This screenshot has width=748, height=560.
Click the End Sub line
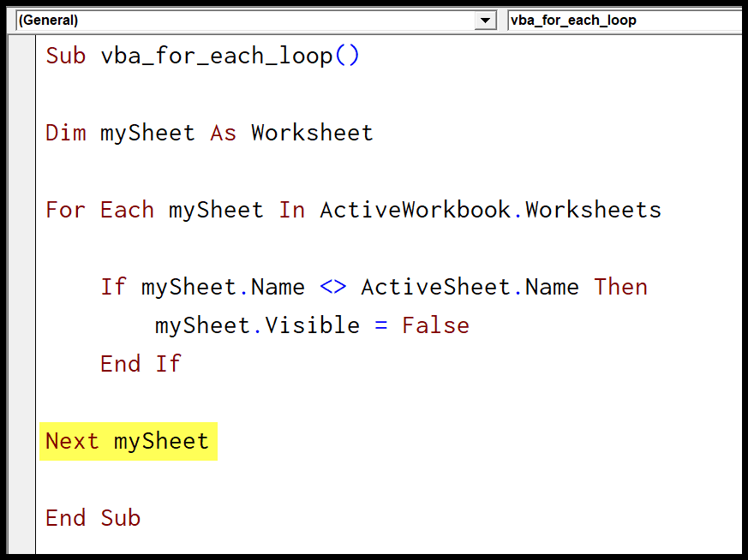click(93, 518)
